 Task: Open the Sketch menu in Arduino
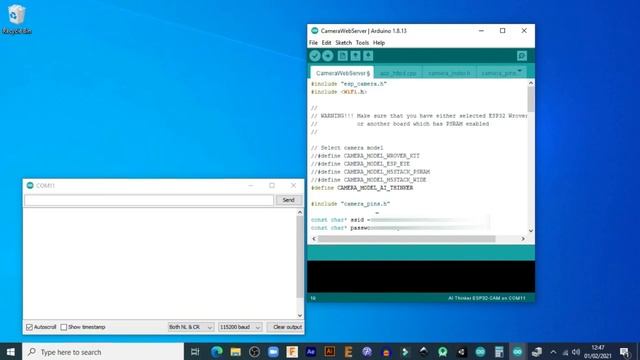pos(343,43)
